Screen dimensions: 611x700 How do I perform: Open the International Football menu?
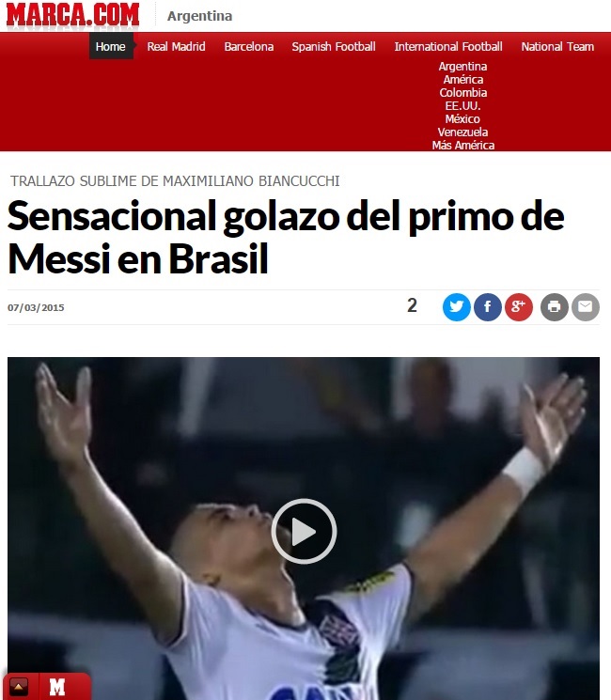(x=448, y=46)
